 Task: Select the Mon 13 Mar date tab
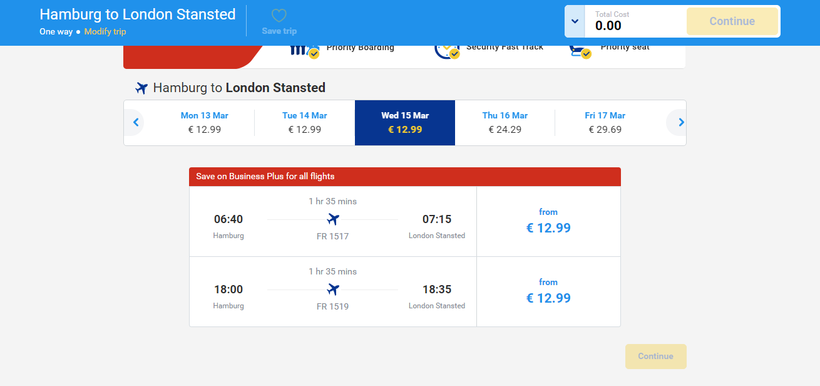[204, 122]
